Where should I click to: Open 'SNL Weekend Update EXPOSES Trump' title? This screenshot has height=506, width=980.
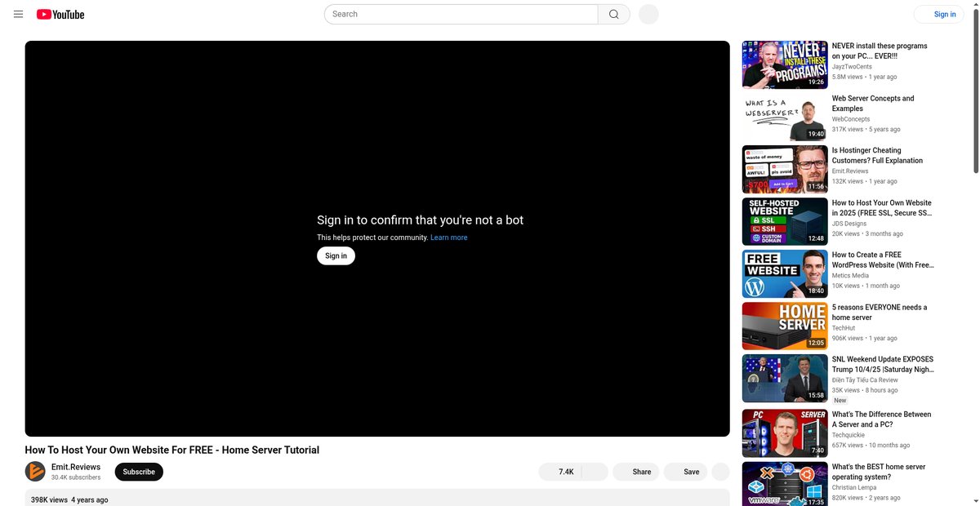click(883, 364)
